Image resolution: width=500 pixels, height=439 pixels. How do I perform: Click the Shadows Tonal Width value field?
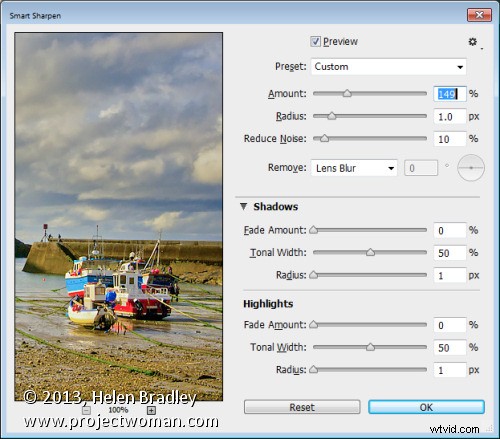click(450, 253)
